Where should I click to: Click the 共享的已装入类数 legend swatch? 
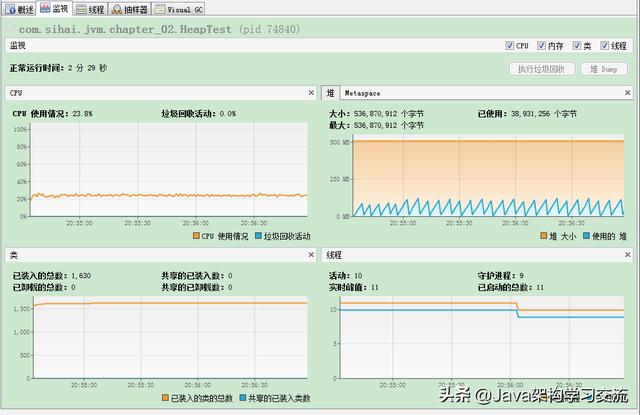(x=243, y=397)
